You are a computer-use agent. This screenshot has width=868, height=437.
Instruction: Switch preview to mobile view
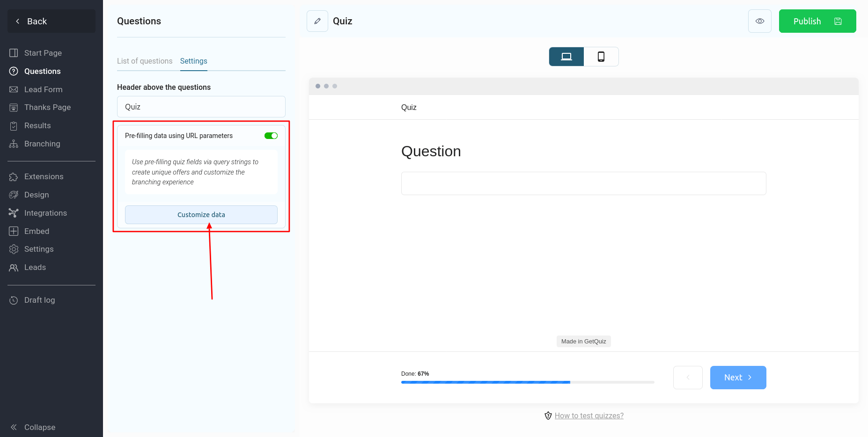[601, 57]
